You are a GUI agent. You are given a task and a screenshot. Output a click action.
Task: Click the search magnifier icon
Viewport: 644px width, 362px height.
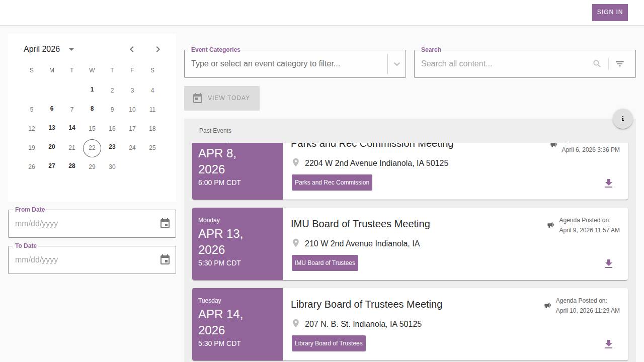(597, 64)
